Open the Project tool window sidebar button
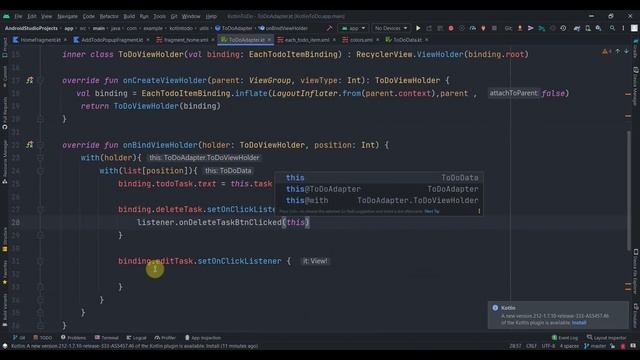The height and width of the screenshot is (360, 640). (4, 48)
